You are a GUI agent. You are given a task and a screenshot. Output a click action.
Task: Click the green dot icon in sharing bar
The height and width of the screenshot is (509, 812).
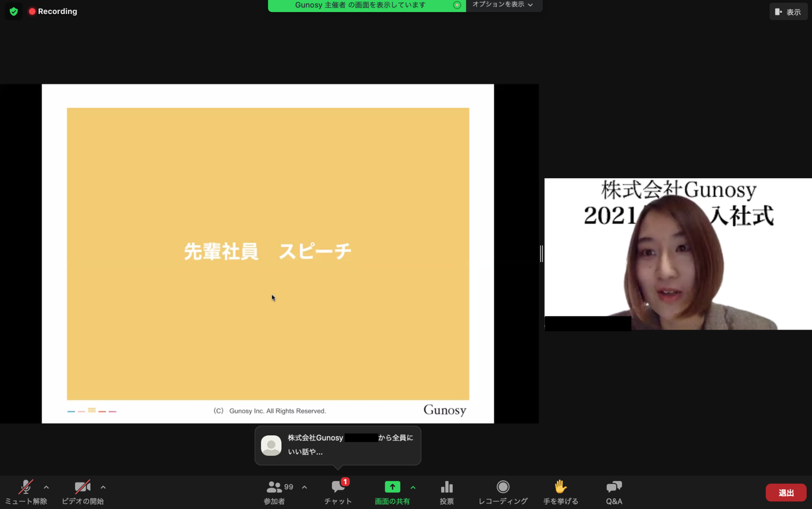457,5
